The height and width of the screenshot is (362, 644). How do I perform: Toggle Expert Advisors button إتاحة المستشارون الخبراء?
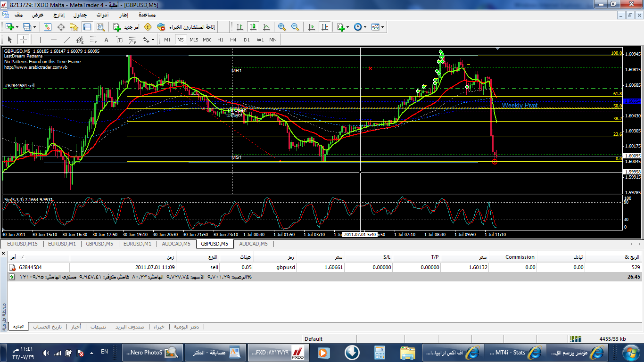[x=186, y=27]
